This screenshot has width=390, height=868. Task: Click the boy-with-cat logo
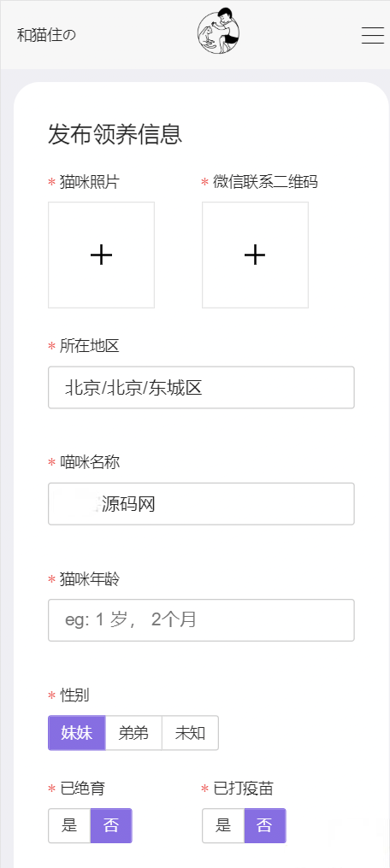pos(219,32)
